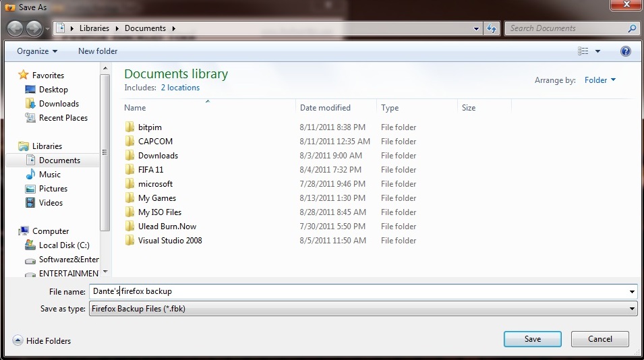Open the File name history dropdown arrow
This screenshot has width=644, height=360.
pos(632,292)
